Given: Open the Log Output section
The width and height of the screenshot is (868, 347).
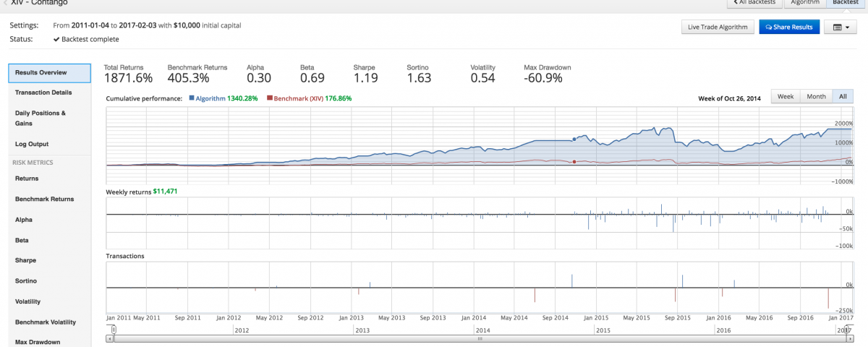Looking at the screenshot, I should click(x=32, y=144).
